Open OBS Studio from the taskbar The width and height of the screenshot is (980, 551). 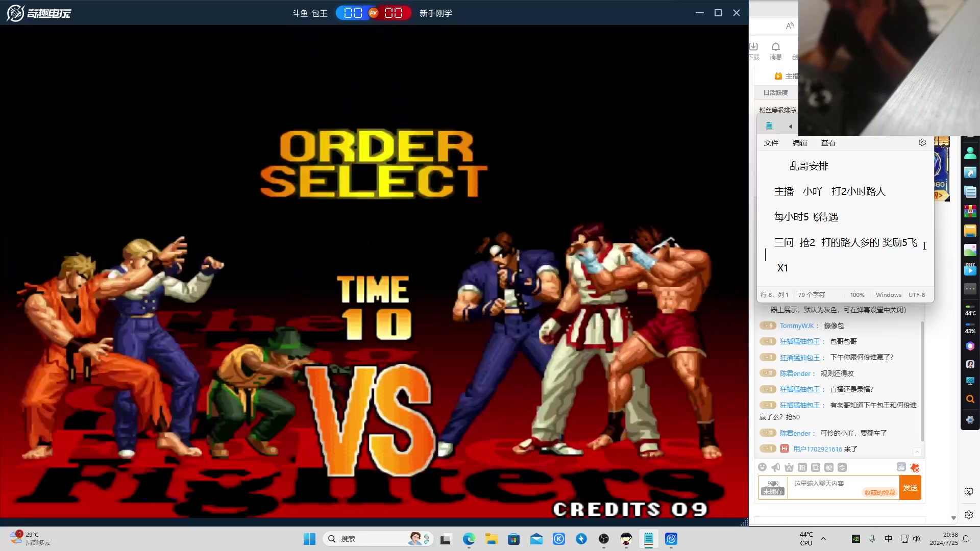(x=604, y=539)
